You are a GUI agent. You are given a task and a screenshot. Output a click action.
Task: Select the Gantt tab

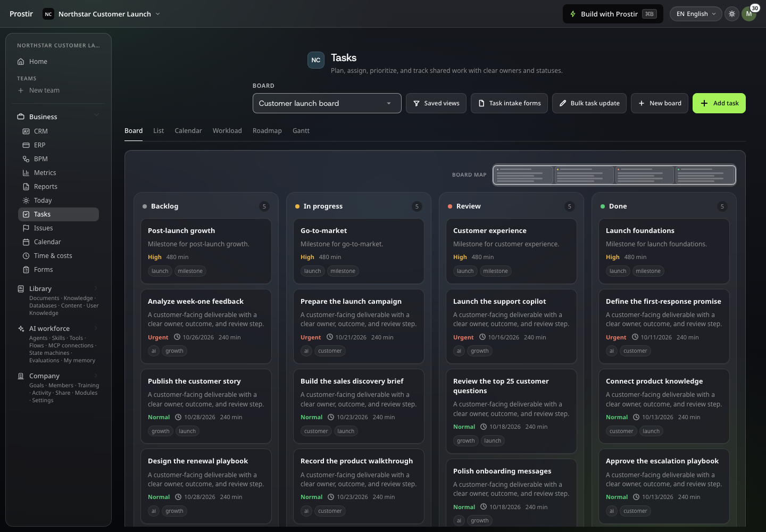301,131
